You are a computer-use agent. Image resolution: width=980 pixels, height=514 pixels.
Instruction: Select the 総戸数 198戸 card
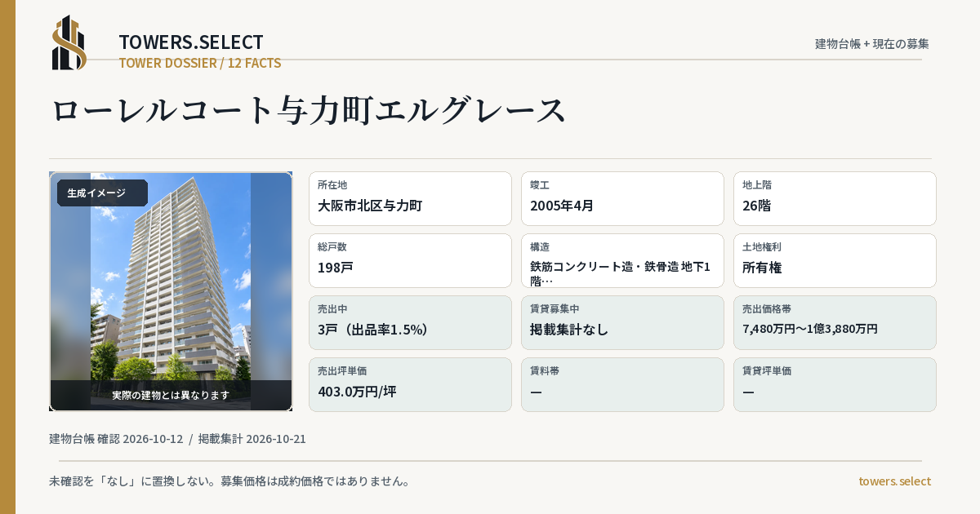click(x=410, y=260)
